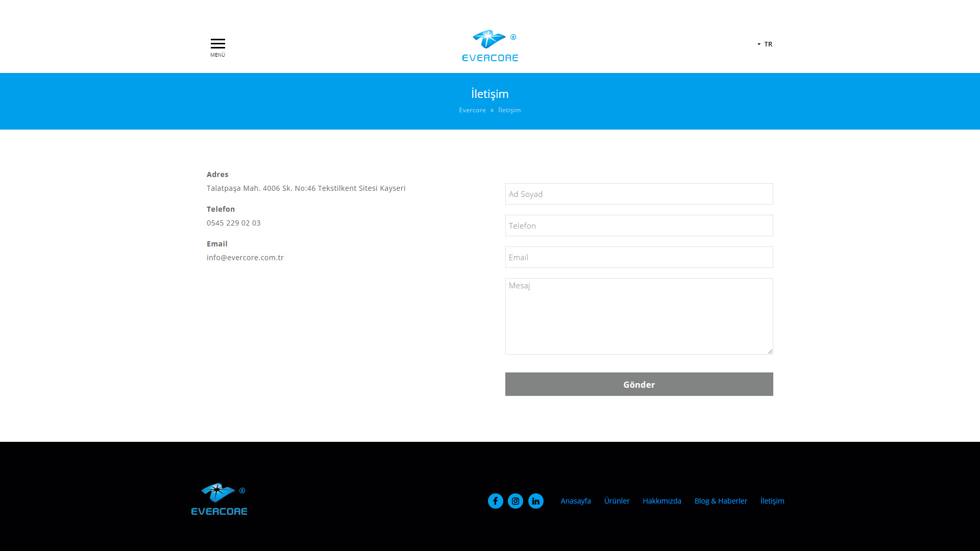Focus the Telefon input field
Image resolution: width=980 pixels, height=551 pixels.
coord(639,226)
